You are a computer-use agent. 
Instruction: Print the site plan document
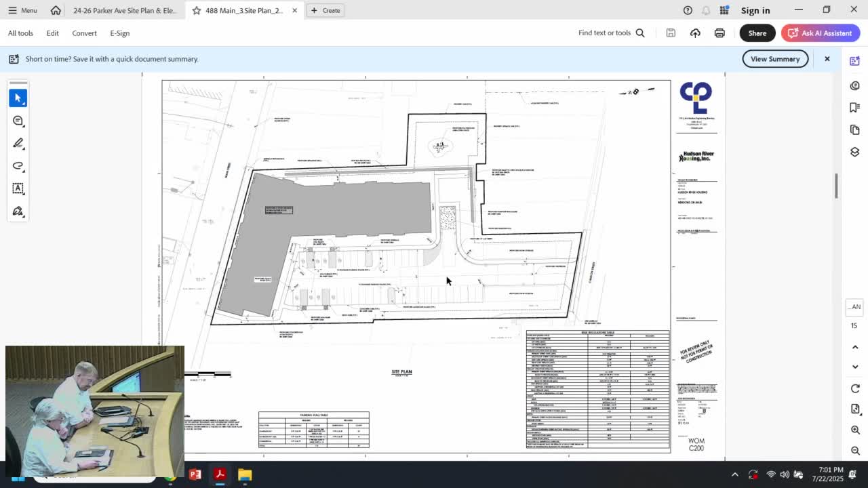click(x=719, y=33)
